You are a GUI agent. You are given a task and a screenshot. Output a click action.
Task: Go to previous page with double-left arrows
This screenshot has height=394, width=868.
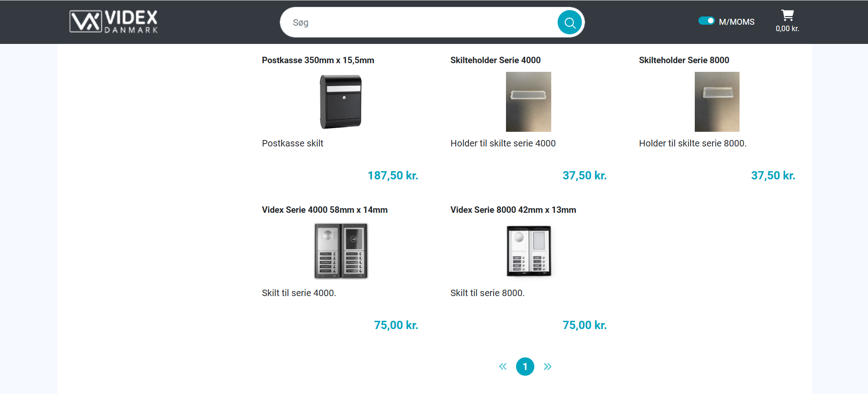[503, 367]
